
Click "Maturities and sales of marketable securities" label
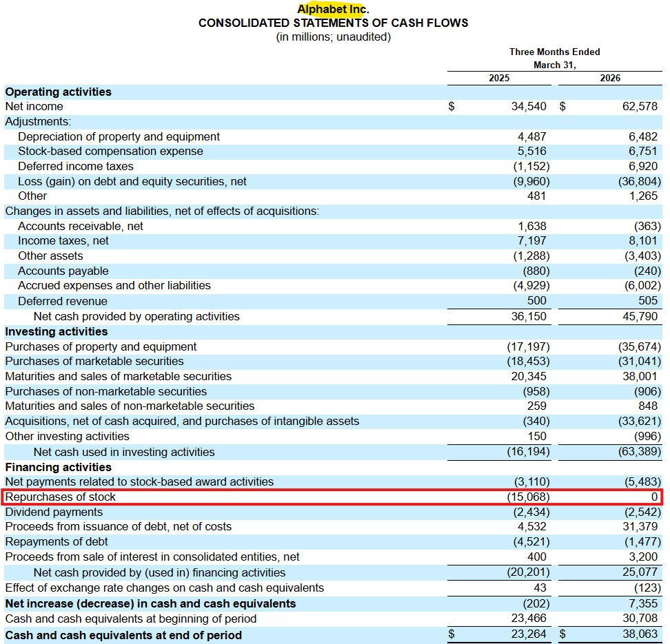point(119,376)
